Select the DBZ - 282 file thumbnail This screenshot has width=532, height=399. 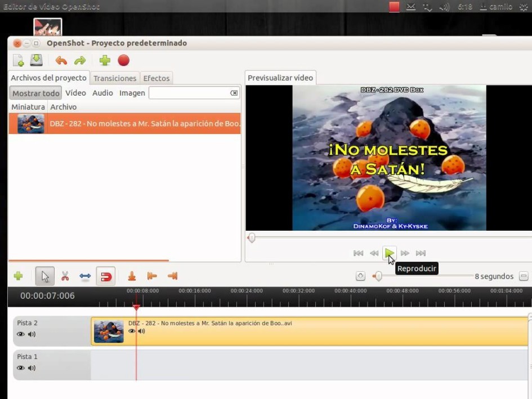pos(30,123)
